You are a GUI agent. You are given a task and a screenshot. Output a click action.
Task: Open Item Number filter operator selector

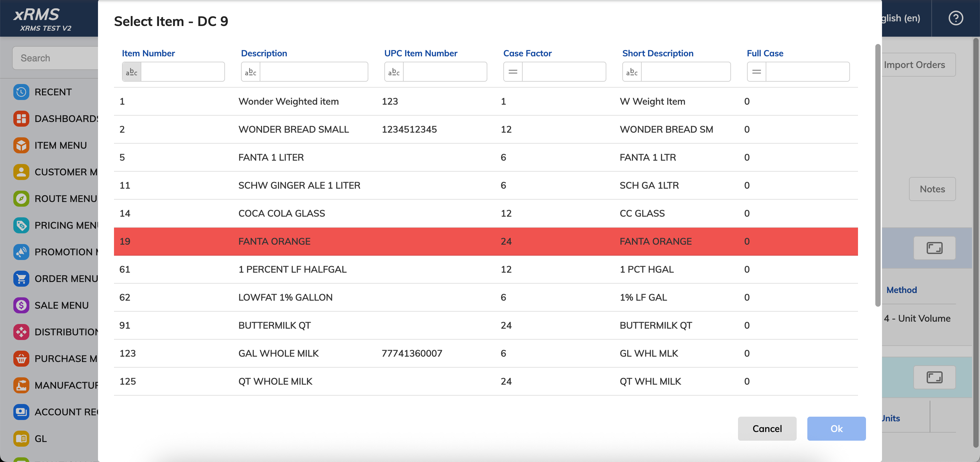[x=132, y=72]
